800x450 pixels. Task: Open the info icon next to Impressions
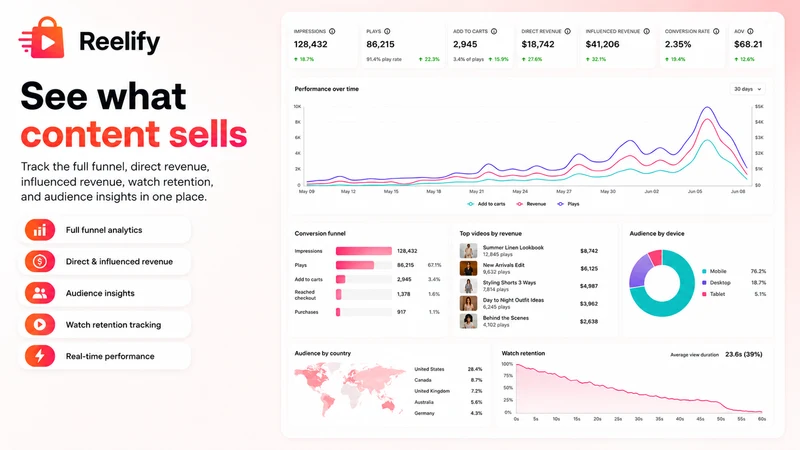[x=332, y=31]
